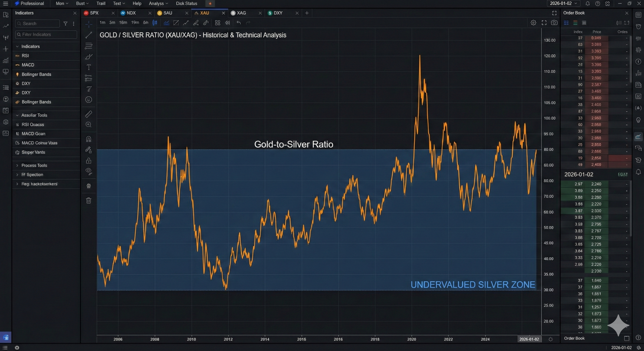Select the text tool in drawing toolbar
The image size is (644, 351).
[x=89, y=67]
